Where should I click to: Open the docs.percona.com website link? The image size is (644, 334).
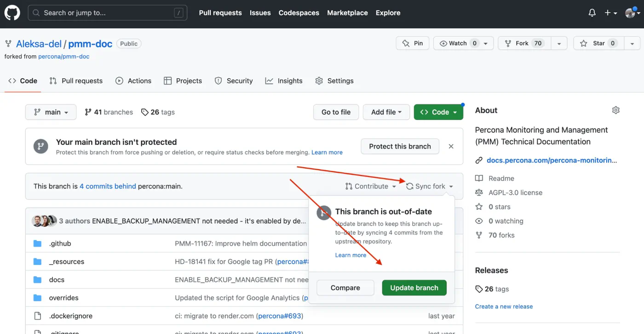point(552,161)
